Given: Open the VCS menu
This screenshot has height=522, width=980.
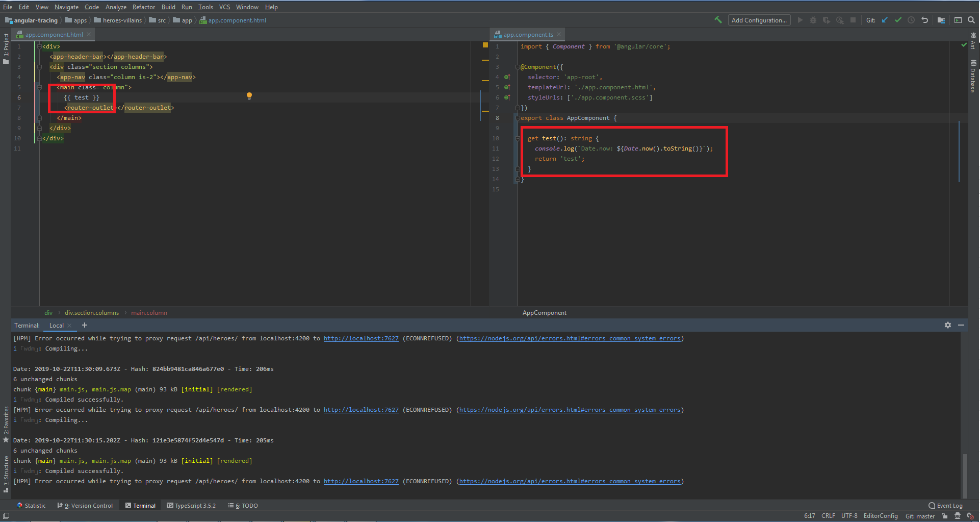Looking at the screenshot, I should coord(224,7).
